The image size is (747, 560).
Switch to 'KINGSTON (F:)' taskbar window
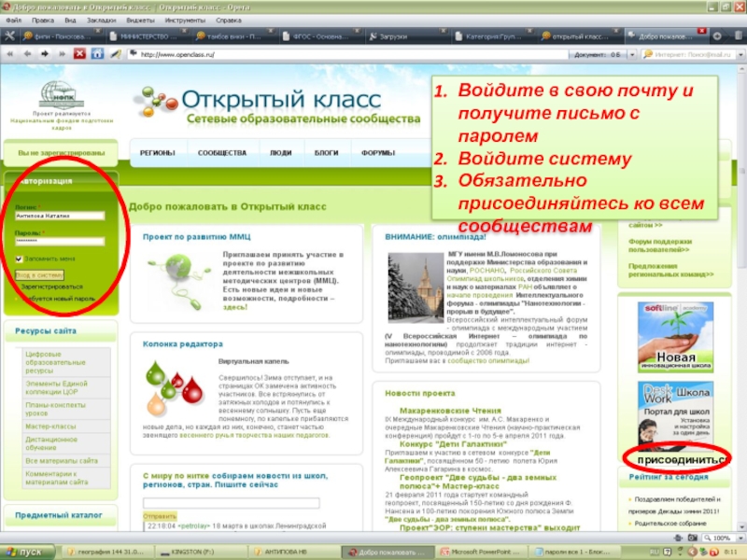click(199, 552)
